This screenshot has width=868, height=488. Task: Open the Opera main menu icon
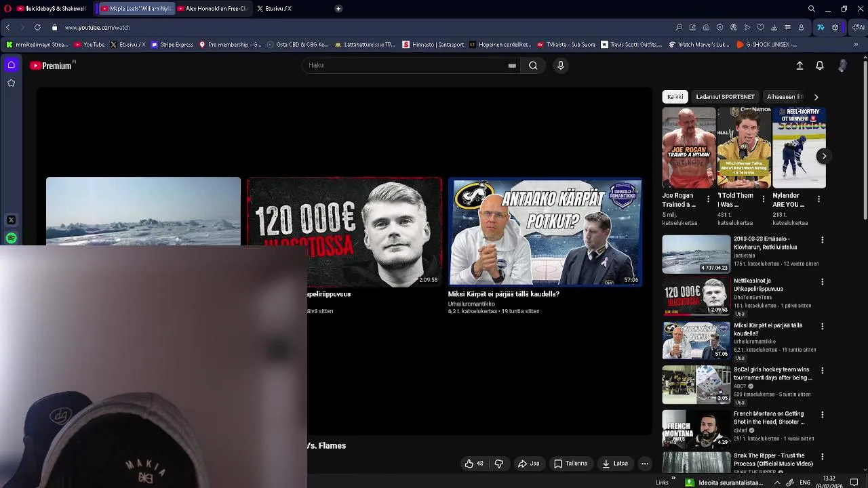(x=8, y=8)
